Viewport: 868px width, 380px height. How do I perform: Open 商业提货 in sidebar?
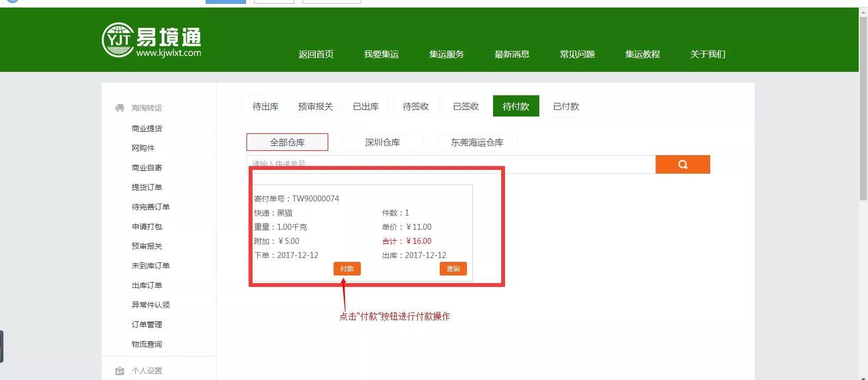(x=147, y=128)
